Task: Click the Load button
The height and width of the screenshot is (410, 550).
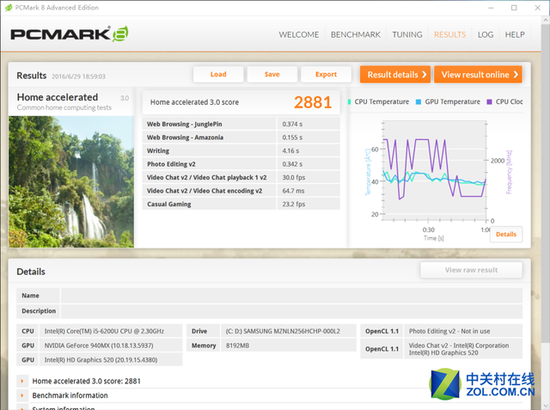Action: click(x=218, y=74)
